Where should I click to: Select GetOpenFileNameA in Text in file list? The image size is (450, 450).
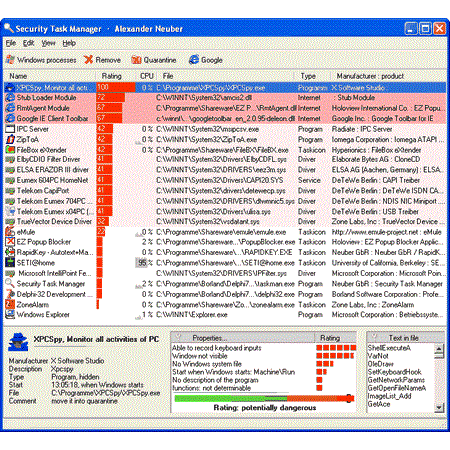(x=397, y=388)
